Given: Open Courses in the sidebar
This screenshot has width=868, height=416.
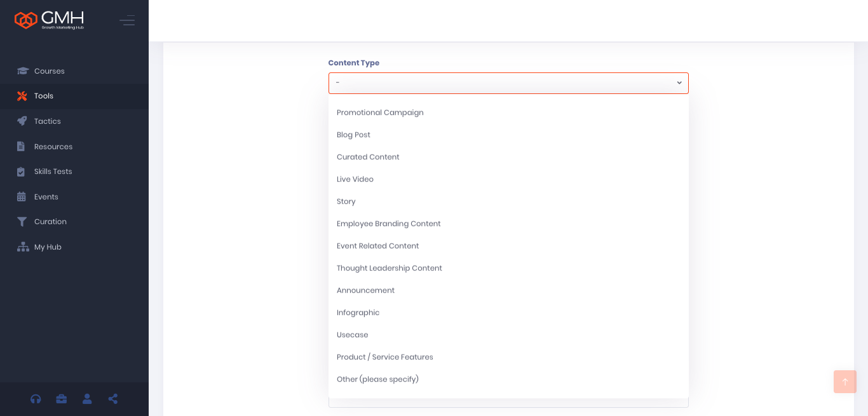Looking at the screenshot, I should coord(74,71).
